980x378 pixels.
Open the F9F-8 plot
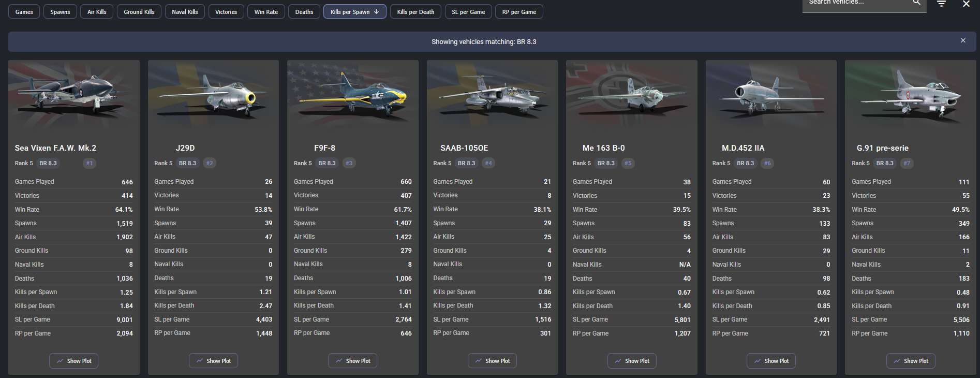(x=352, y=361)
